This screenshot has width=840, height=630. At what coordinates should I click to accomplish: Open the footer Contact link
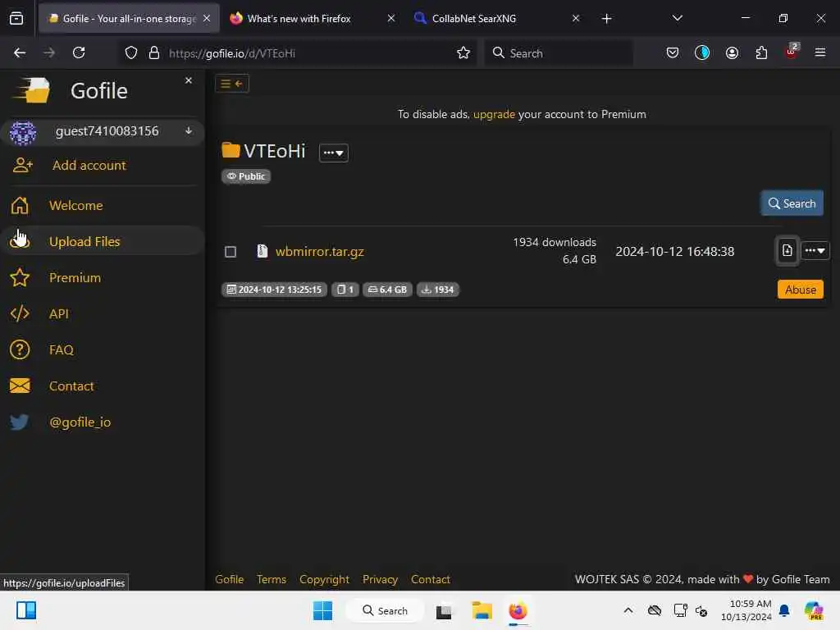click(430, 580)
